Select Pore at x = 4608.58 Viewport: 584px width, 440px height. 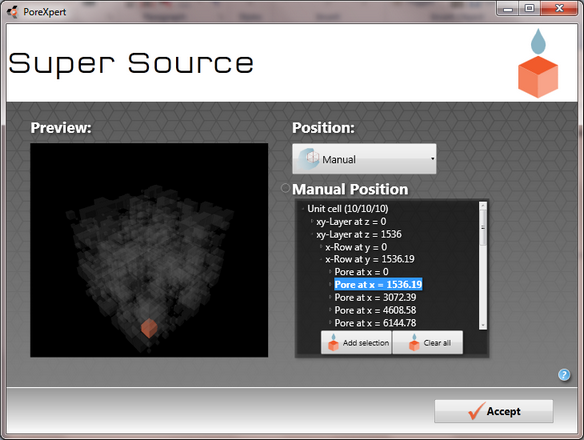click(x=375, y=310)
